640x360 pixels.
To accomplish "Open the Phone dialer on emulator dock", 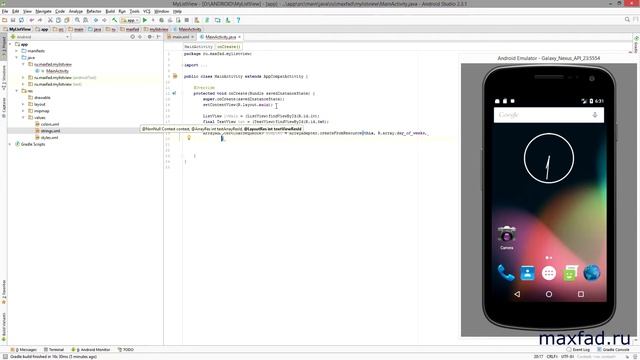I will (506, 273).
